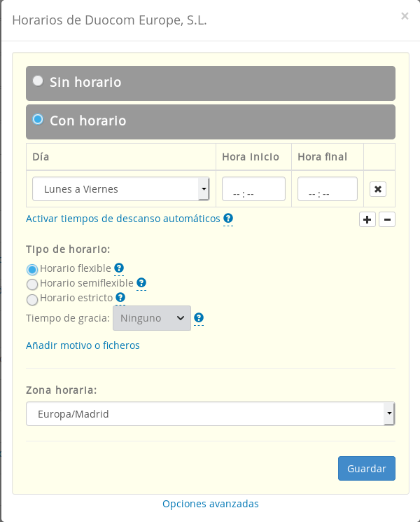Viewport: 420px width, 522px height.
Task: Open the Opciones avanzadas link
Action: 211,504
